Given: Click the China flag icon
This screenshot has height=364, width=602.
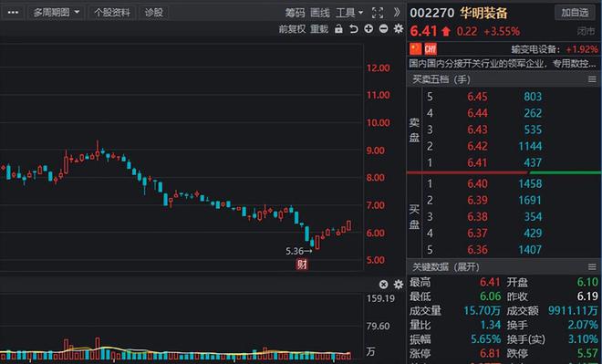Looking at the screenshot, I should tap(415, 48).
